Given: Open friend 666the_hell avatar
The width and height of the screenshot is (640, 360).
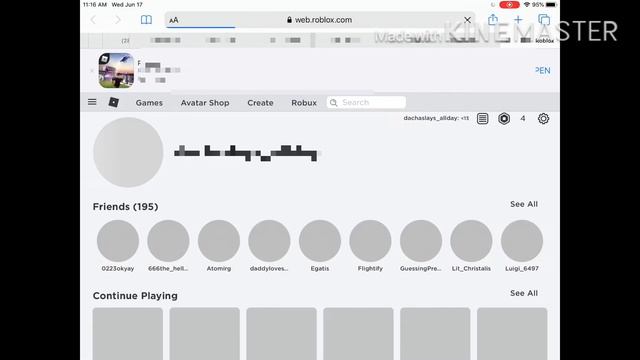Looking at the screenshot, I should coord(168,241).
